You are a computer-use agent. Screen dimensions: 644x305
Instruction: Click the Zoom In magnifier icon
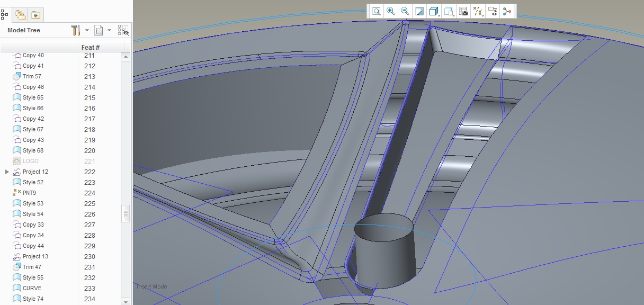390,11
